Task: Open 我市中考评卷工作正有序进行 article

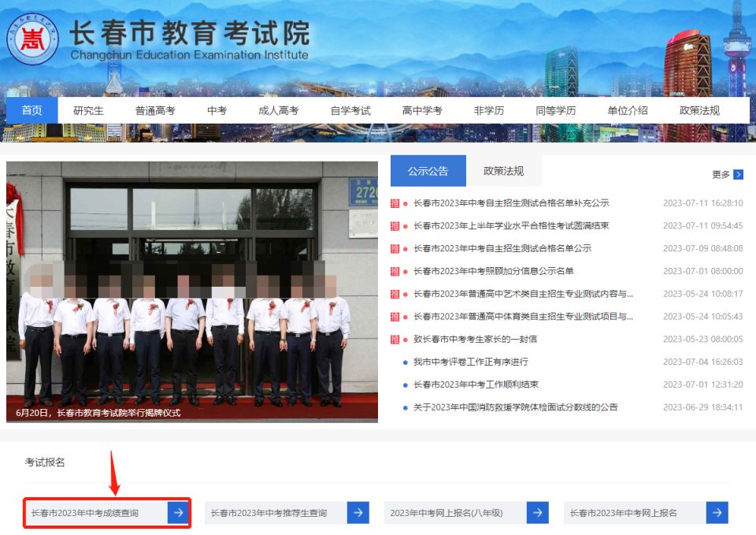Action: (470, 362)
